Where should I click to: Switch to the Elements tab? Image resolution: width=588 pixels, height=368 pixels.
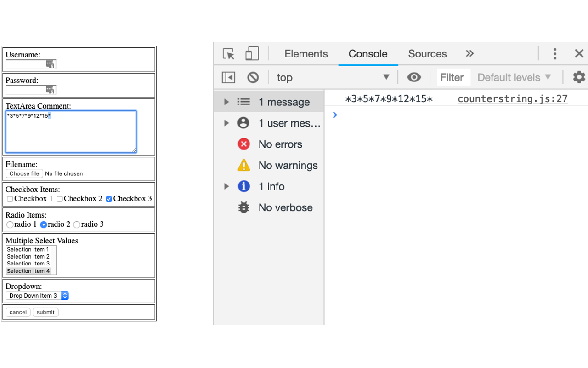pos(306,54)
